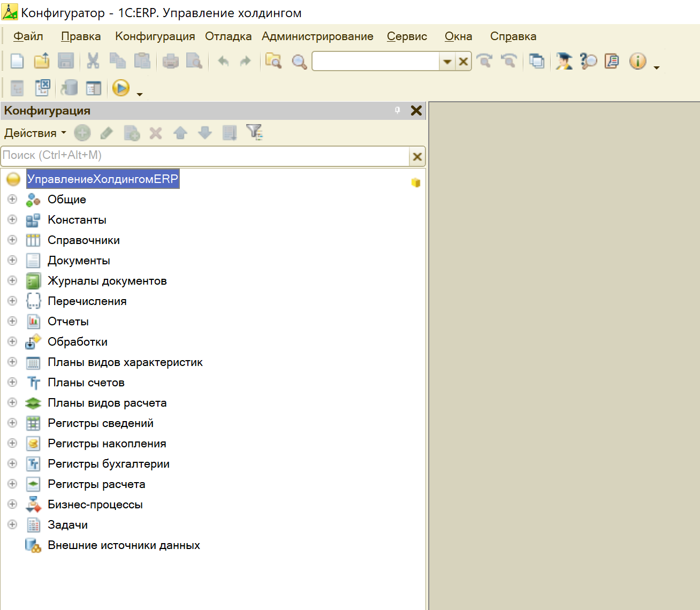
Task: Click the Print toolbar icon
Action: click(170, 62)
